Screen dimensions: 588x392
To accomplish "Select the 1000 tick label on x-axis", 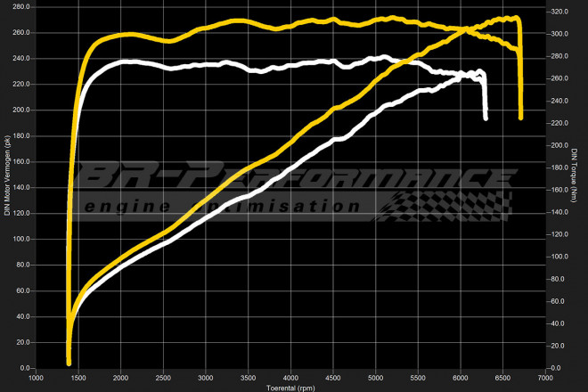I will (36, 378).
